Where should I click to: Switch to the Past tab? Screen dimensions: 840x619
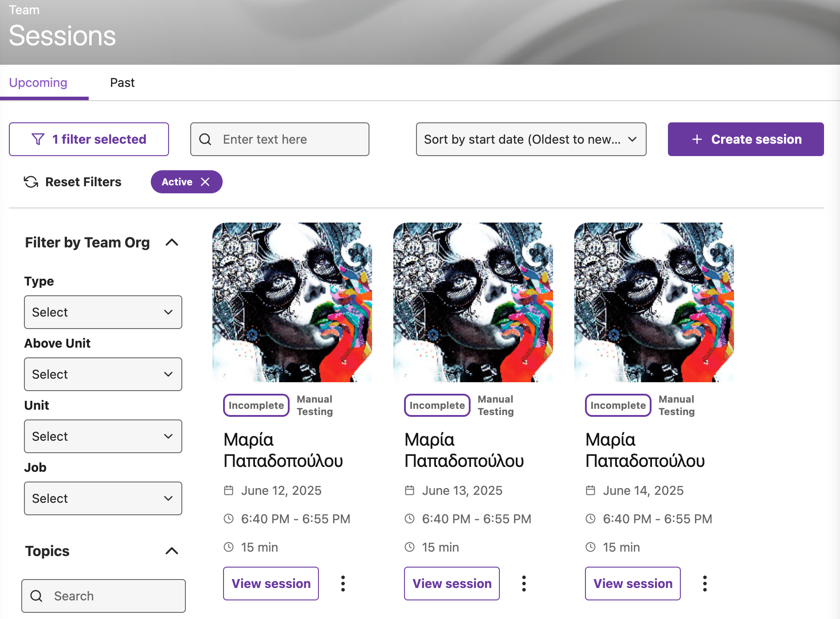pos(122,83)
